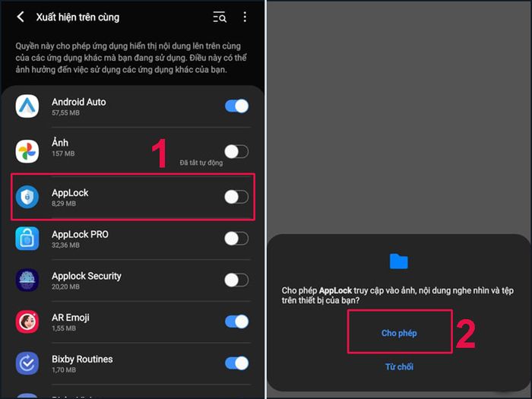The height and width of the screenshot is (399, 532).
Task: Tap the AR Emoji app icon
Action: 27,321
